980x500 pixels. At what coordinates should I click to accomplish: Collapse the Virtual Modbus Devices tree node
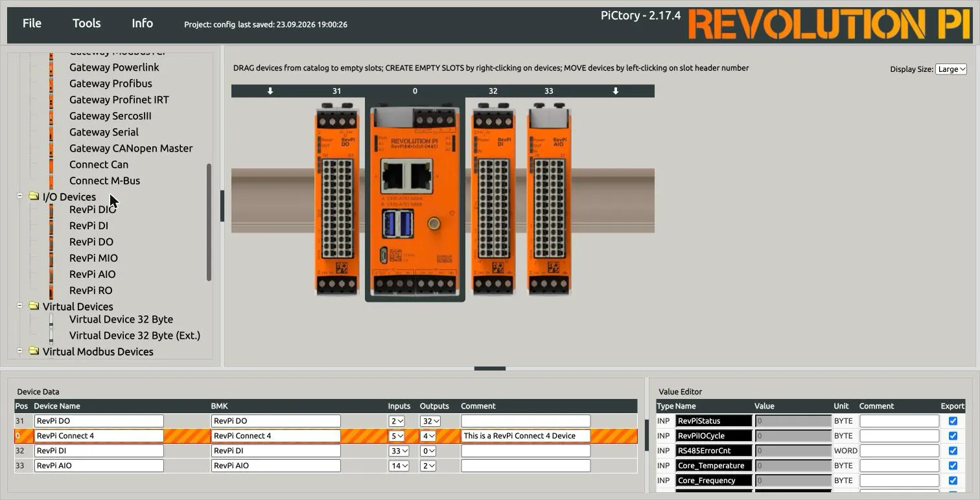pyautogui.click(x=19, y=350)
